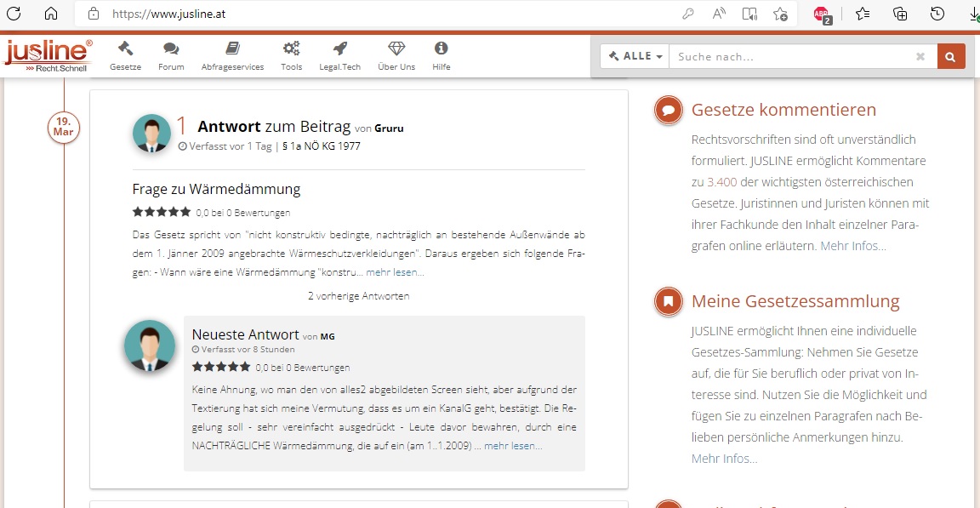This screenshot has width=980, height=508.
Task: Open the AdBlock extension icon
Action: [819, 14]
